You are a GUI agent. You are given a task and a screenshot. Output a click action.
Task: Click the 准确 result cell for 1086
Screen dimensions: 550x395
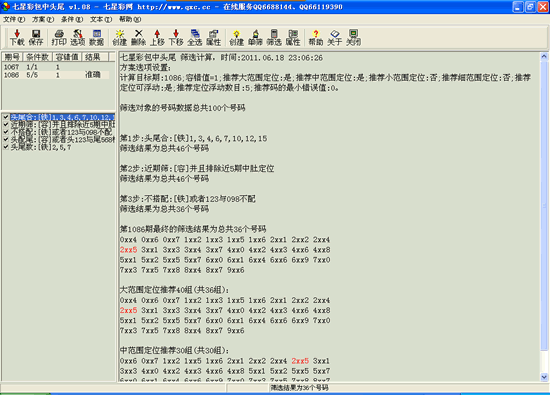coord(93,74)
